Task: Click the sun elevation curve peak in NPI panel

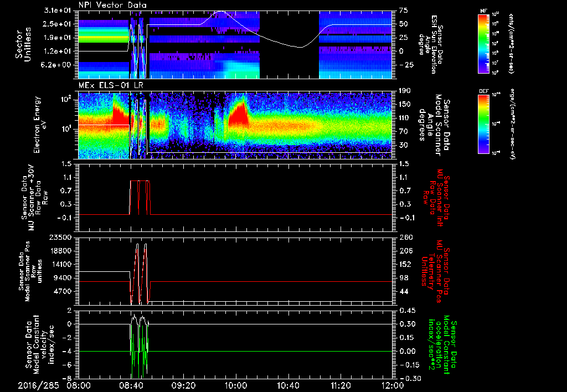Action: (220, 12)
